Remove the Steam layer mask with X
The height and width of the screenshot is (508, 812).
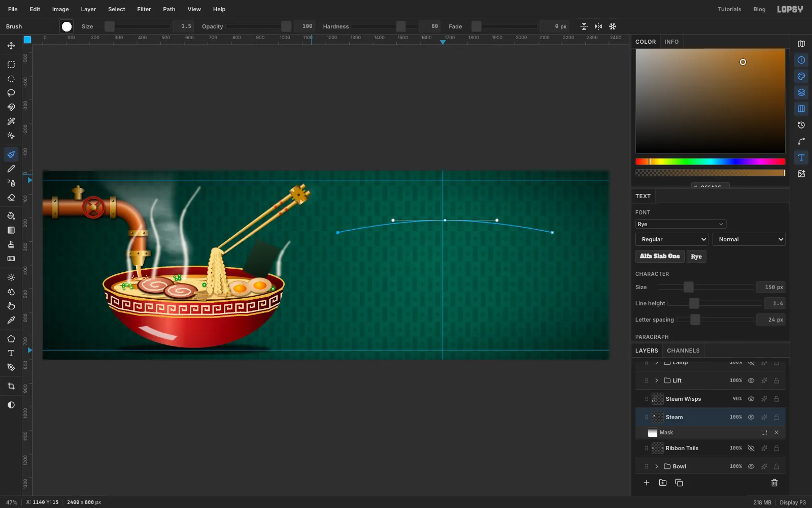[776, 432]
